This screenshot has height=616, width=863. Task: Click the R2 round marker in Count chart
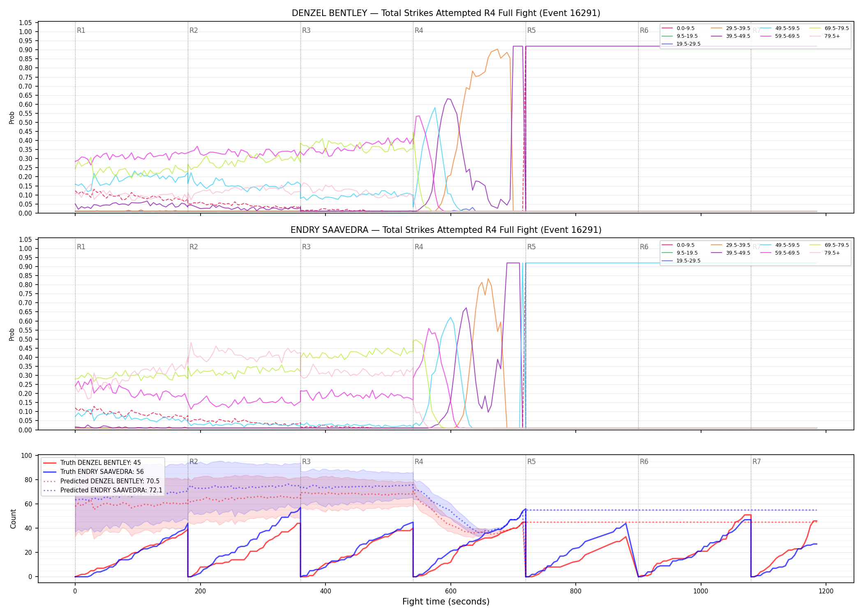coord(194,462)
